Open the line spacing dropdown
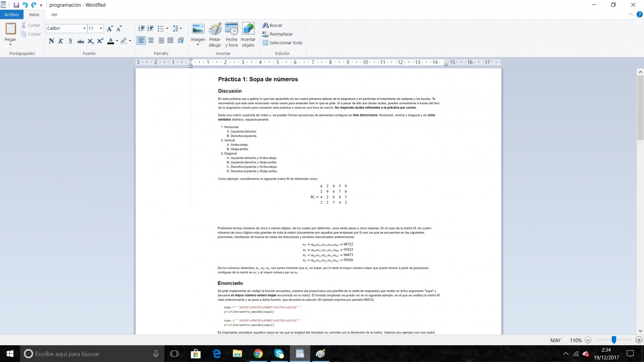 [177, 28]
